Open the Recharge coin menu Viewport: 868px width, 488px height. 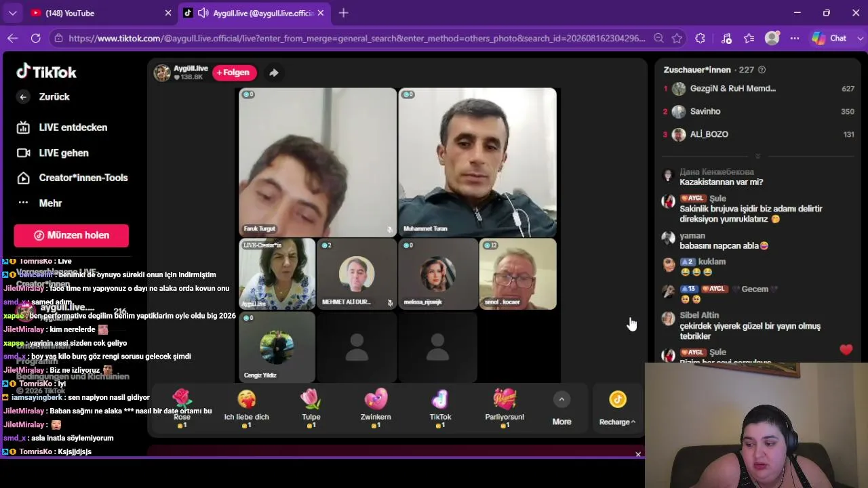[x=617, y=409]
